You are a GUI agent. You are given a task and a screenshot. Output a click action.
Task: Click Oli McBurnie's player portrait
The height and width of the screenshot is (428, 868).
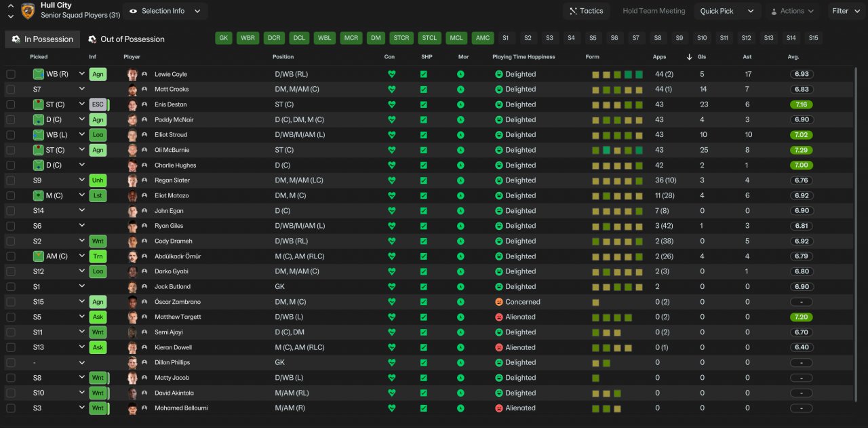(x=132, y=150)
